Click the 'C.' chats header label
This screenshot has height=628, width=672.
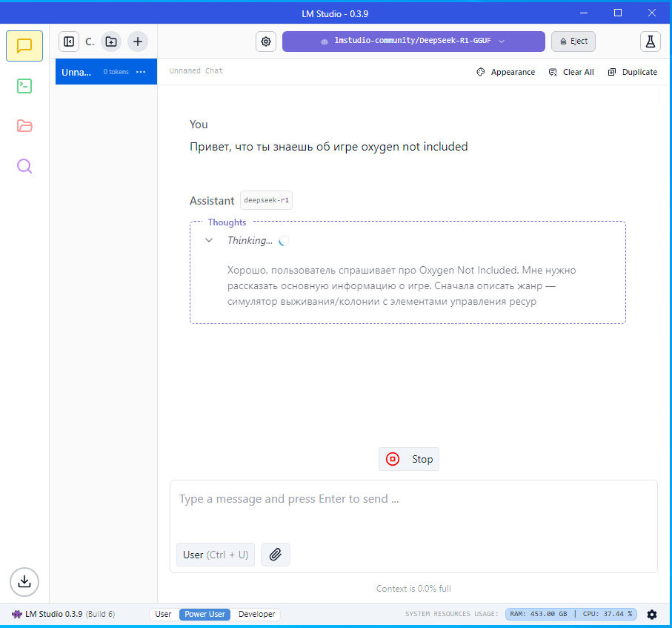(x=90, y=42)
